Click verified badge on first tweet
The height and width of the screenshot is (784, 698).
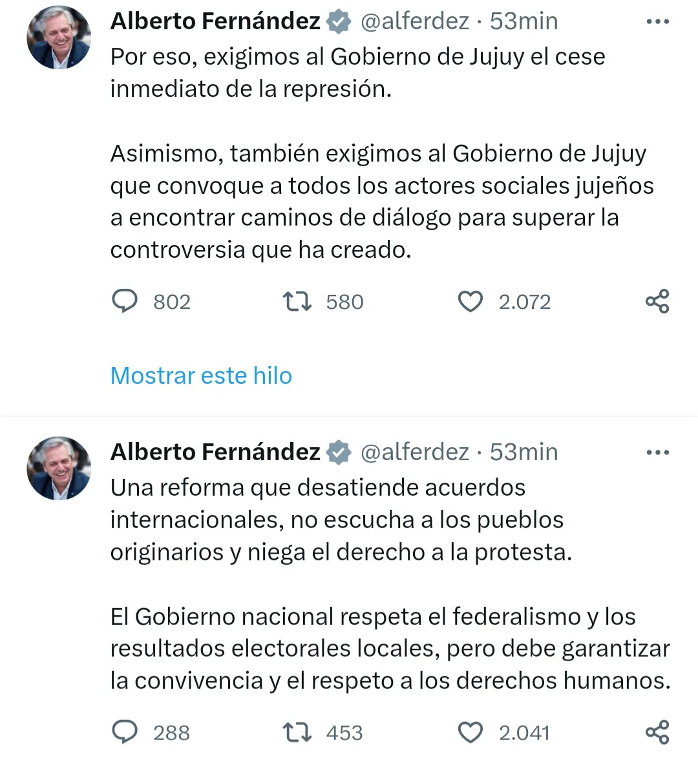[x=339, y=22]
